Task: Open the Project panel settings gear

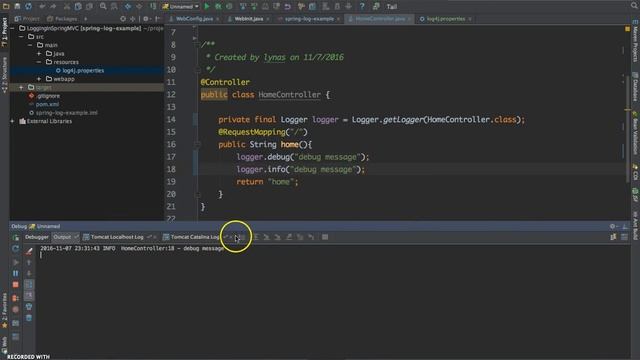Action: [x=146, y=19]
